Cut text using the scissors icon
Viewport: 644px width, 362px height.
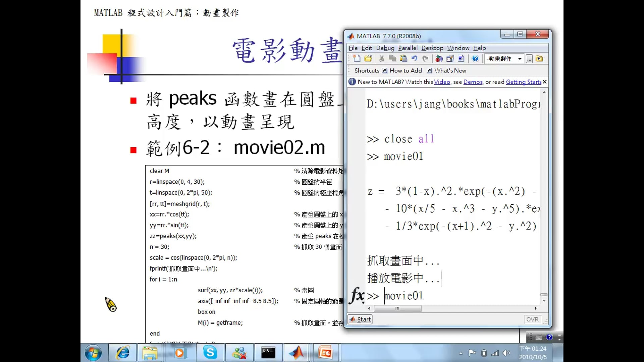[382, 59]
